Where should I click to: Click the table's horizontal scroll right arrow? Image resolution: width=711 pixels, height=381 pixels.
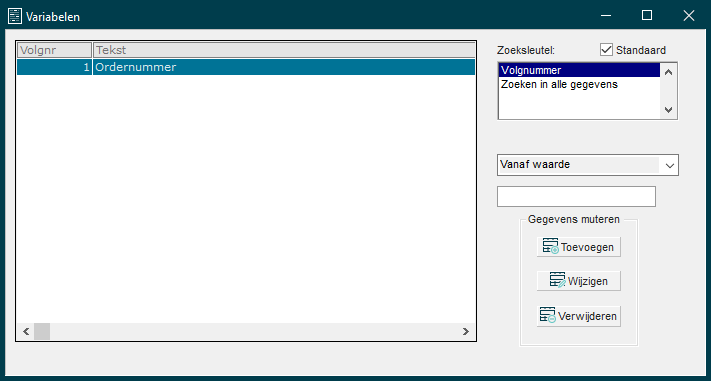pyautogui.click(x=466, y=332)
